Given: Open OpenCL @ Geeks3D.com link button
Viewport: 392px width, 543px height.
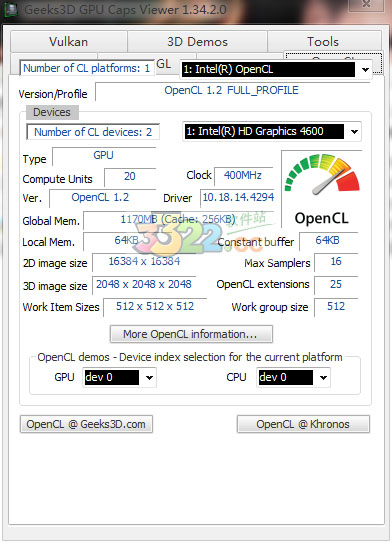Looking at the screenshot, I should click(x=86, y=424).
